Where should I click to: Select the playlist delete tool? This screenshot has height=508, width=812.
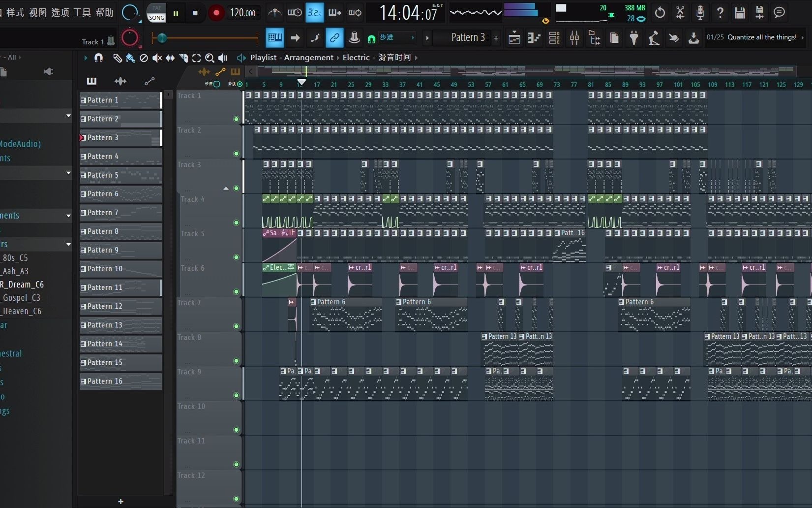coord(144,58)
